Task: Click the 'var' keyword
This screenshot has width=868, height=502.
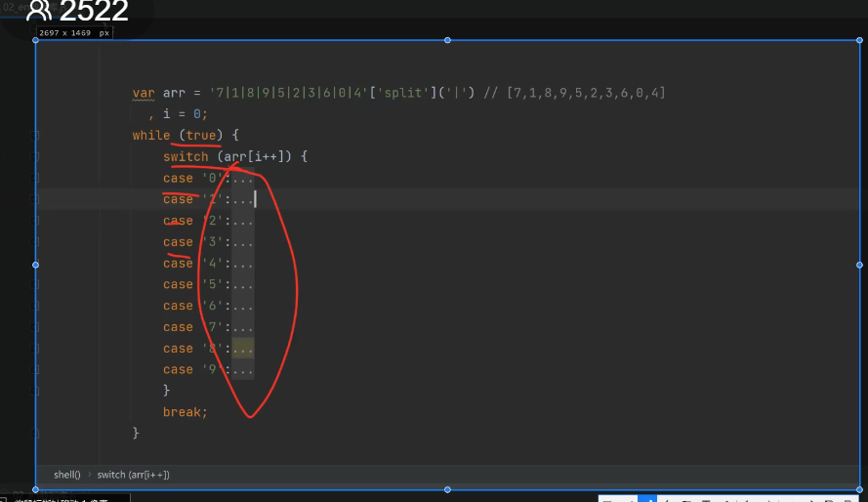Action: point(144,93)
